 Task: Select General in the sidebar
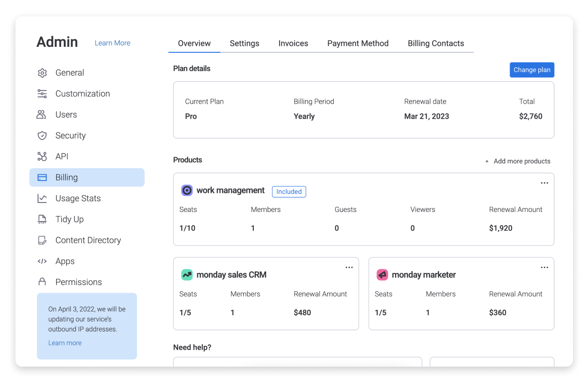[x=87, y=73]
